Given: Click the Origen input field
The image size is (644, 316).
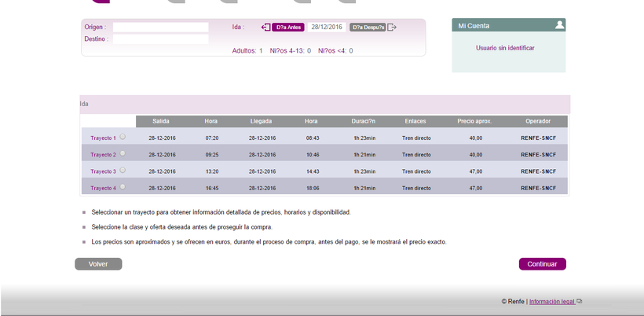Looking at the screenshot, I should (160, 27).
